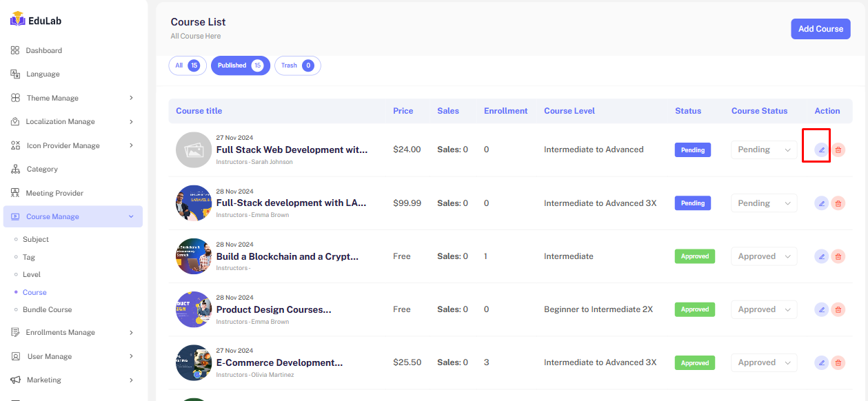This screenshot has height=401, width=868.
Task: Edit the Build a Blockchain course
Action: tap(821, 256)
